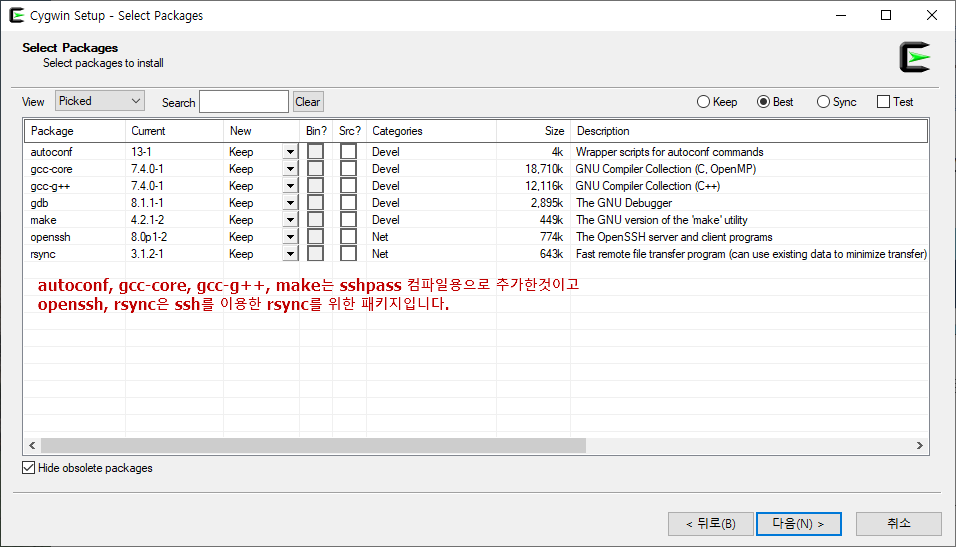Click the Clear search button
This screenshot has width=956, height=547.
308,102
